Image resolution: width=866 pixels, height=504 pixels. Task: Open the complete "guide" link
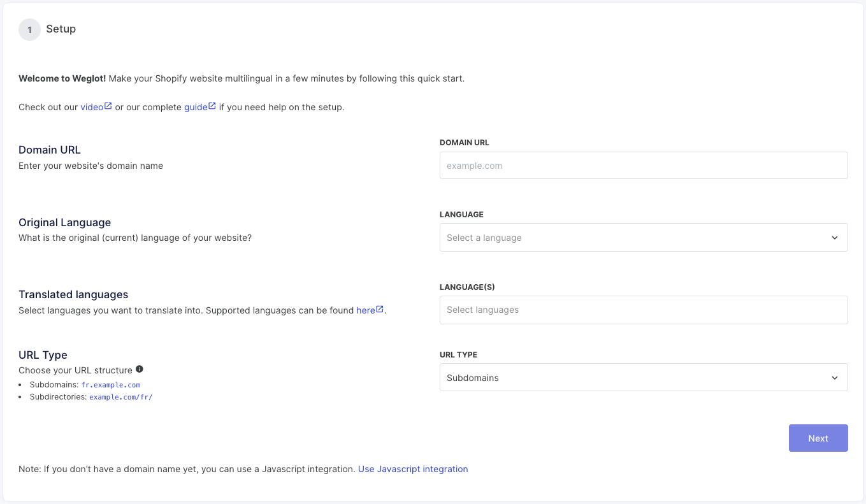click(x=196, y=106)
